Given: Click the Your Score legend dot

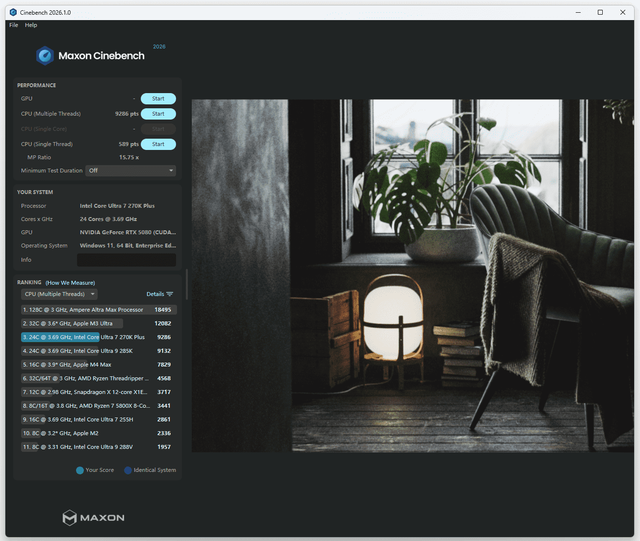Looking at the screenshot, I should point(80,470).
